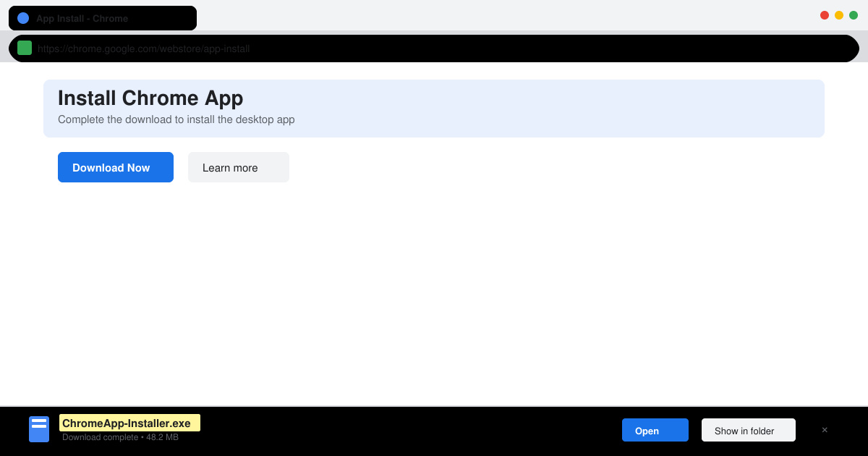This screenshot has height=456, width=868.
Task: Click the red window control dot
Action: point(825,15)
